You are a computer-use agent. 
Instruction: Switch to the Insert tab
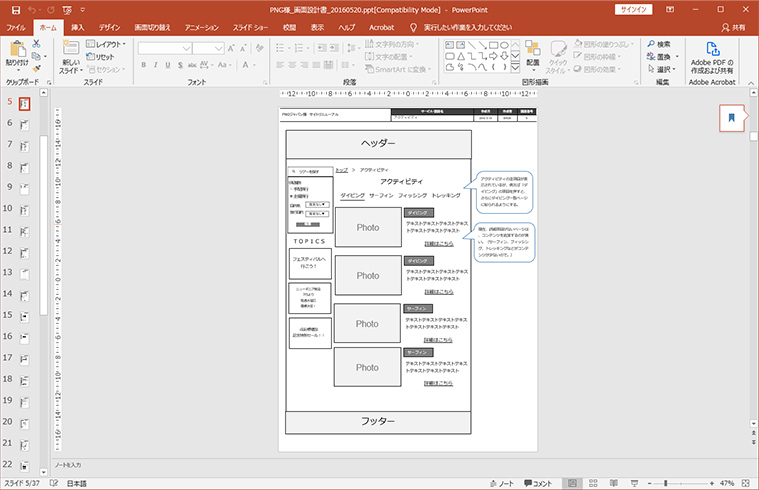[77, 28]
